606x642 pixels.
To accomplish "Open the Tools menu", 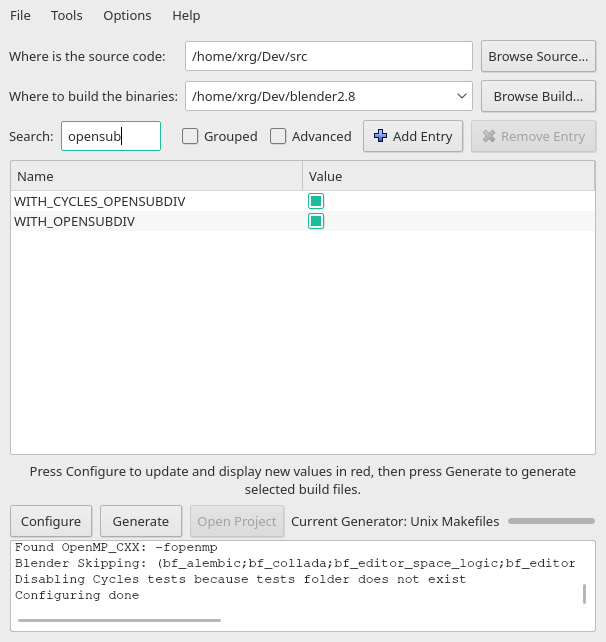I will [x=66, y=16].
